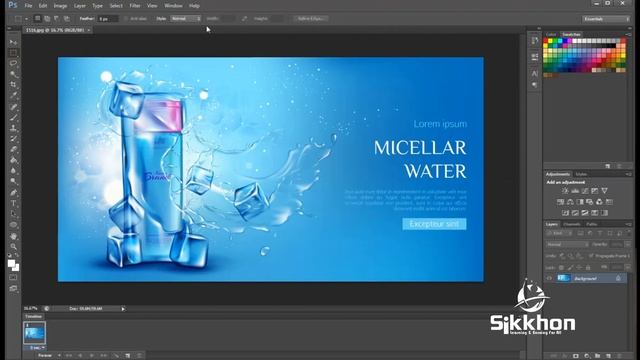Viewport: 640px width, 360px height.
Task: Select timeline frame 1 thumbnail
Action: click(34, 333)
